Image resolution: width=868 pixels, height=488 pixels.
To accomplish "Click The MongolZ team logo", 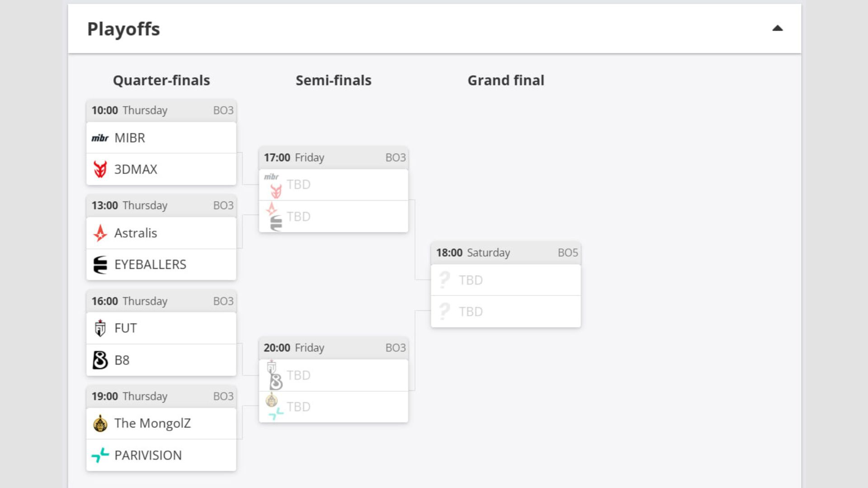I will [x=100, y=423].
